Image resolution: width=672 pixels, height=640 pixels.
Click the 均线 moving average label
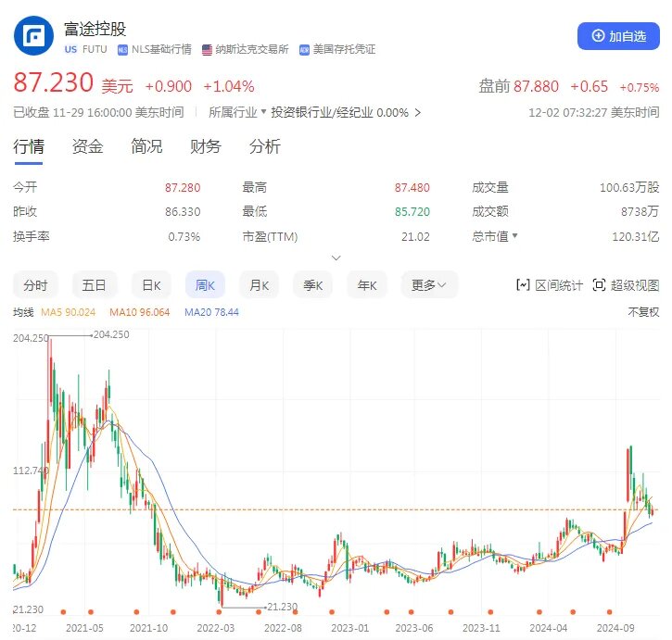point(23,312)
